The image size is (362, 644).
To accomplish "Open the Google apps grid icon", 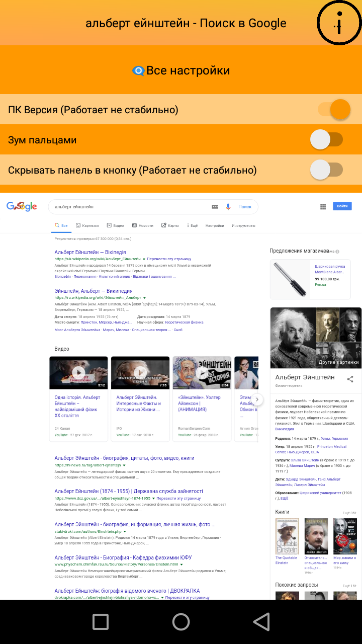I will point(323,206).
